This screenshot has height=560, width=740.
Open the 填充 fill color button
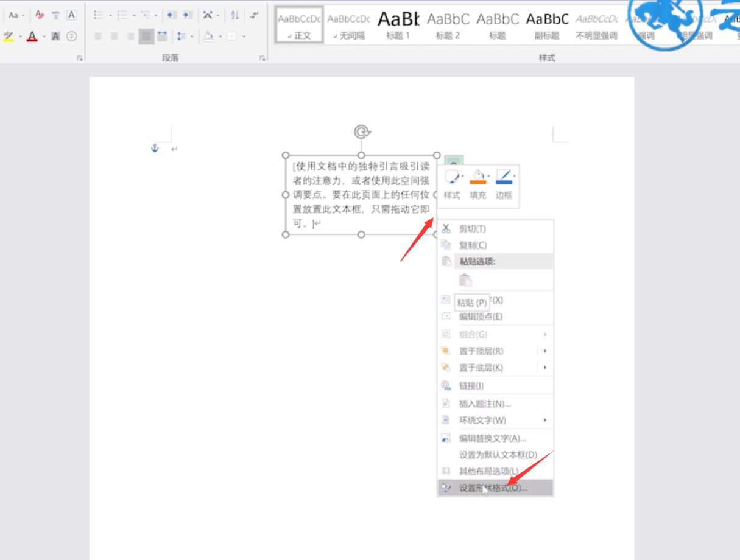(478, 186)
